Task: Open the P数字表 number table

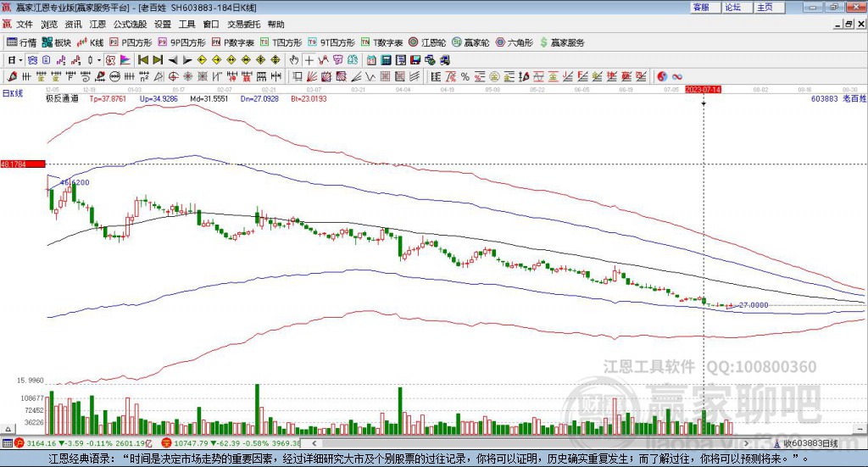Action: click(232, 42)
